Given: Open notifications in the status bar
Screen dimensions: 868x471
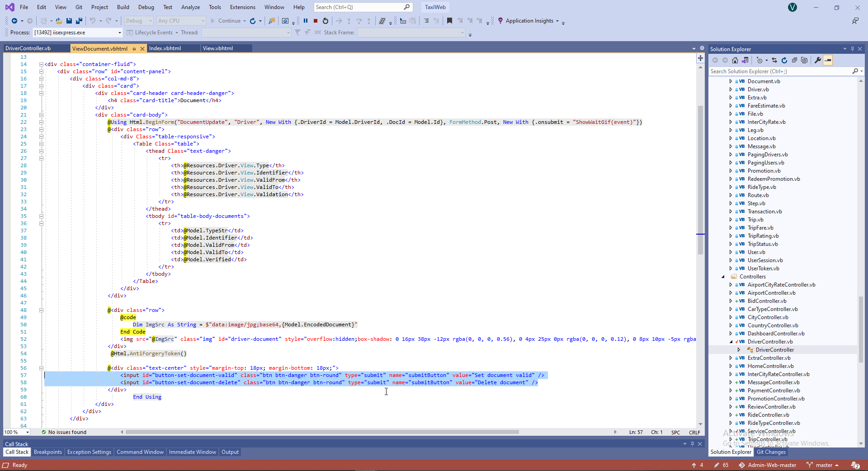Looking at the screenshot, I should pyautogui.click(x=855, y=465).
